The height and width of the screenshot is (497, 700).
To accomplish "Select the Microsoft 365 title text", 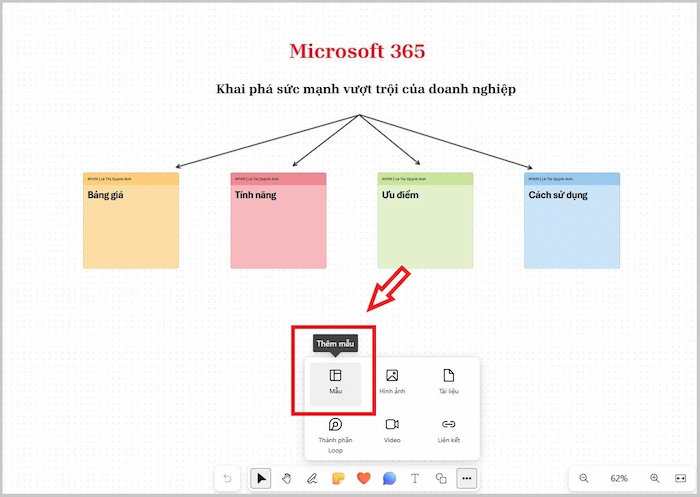I will click(357, 51).
